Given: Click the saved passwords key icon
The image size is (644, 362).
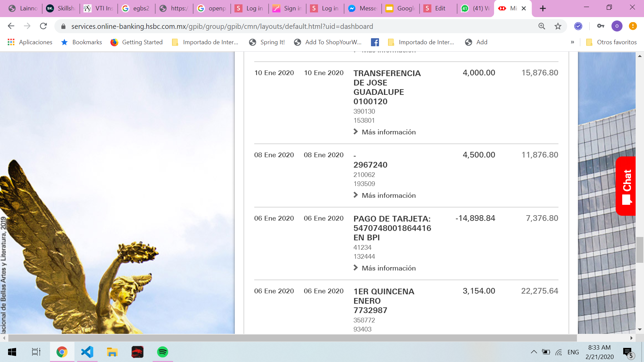Looking at the screenshot, I should pyautogui.click(x=600, y=26).
